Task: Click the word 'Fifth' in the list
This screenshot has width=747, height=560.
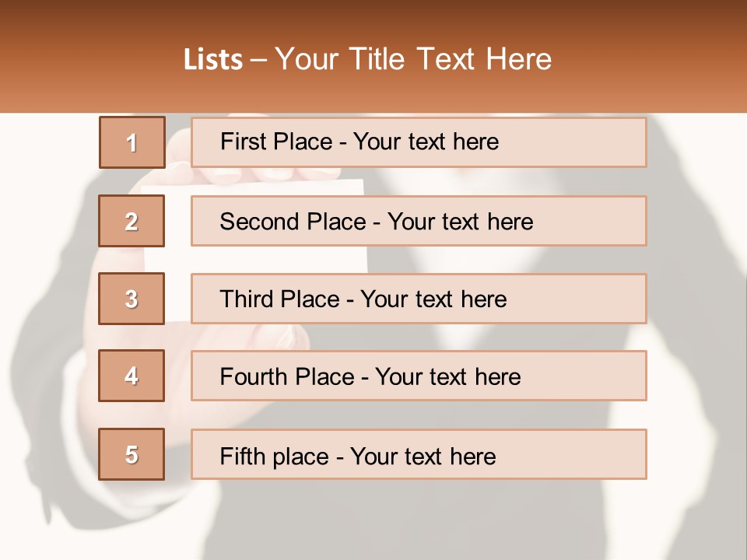Action: pyautogui.click(x=244, y=456)
